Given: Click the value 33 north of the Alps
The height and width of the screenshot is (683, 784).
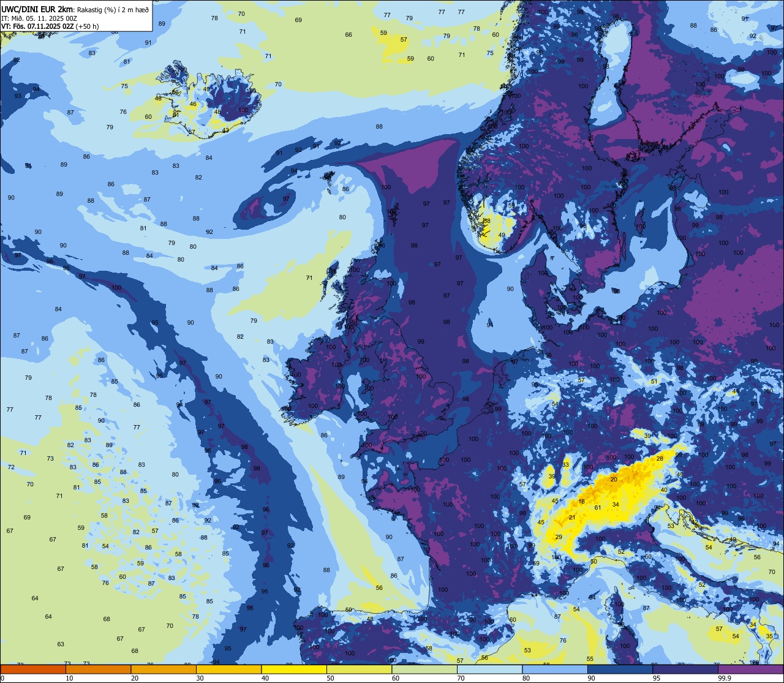Looking at the screenshot, I should pos(565,465).
